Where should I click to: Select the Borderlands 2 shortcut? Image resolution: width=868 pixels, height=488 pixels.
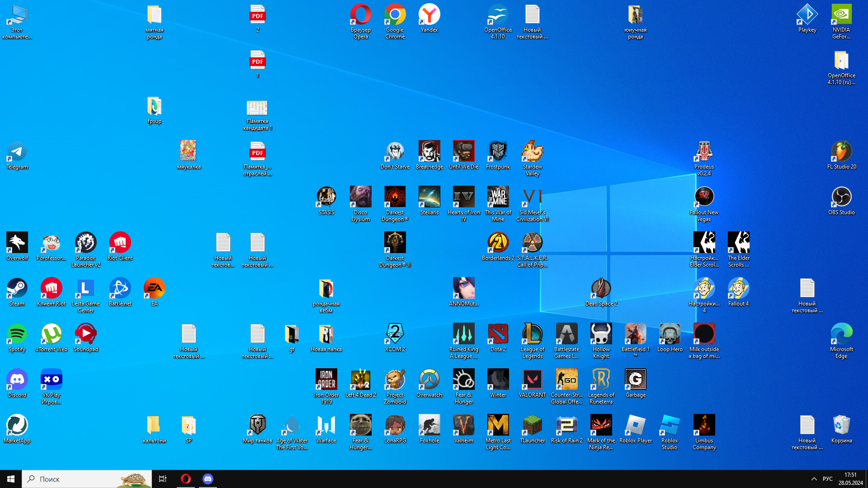[x=498, y=246]
